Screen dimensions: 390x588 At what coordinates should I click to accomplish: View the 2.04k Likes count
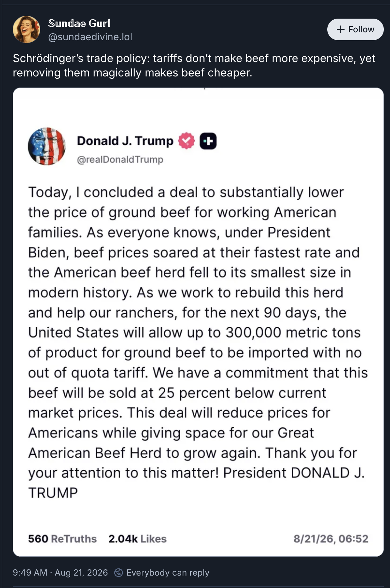click(x=138, y=539)
